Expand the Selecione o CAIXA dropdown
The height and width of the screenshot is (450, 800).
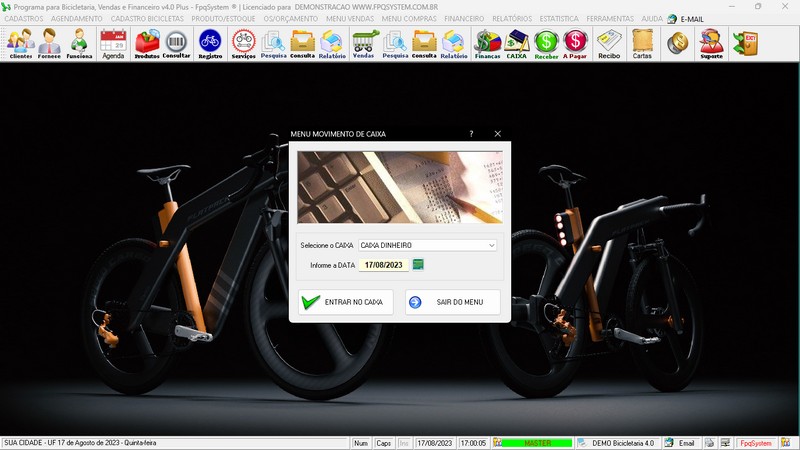click(491, 245)
